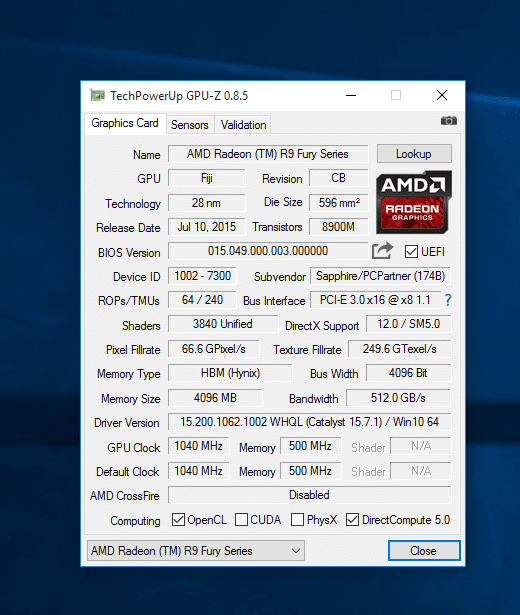Click the Default Clock row Memory field 500 MHz
Viewport: 520px width, 615px height.
[x=311, y=471]
